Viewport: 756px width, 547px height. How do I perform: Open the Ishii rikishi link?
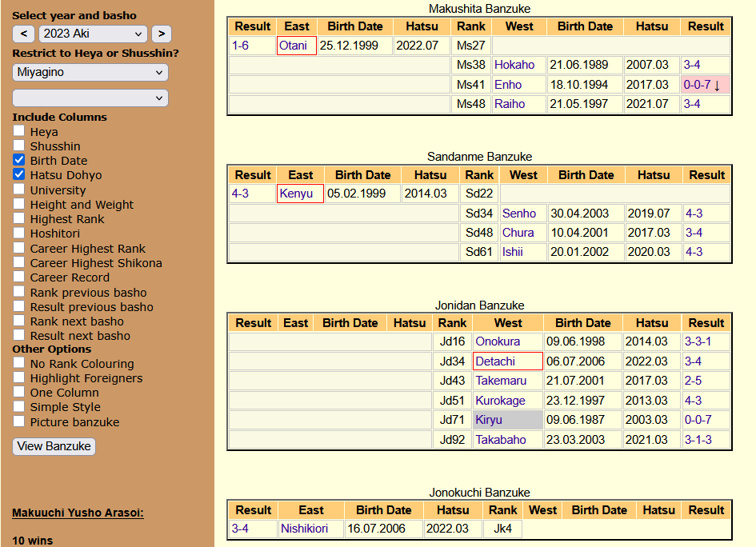coord(512,252)
